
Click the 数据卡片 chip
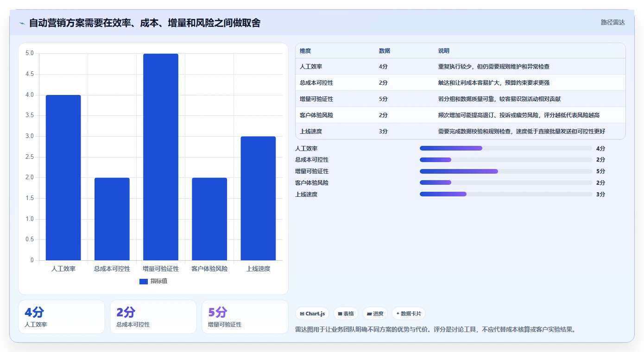(x=409, y=314)
